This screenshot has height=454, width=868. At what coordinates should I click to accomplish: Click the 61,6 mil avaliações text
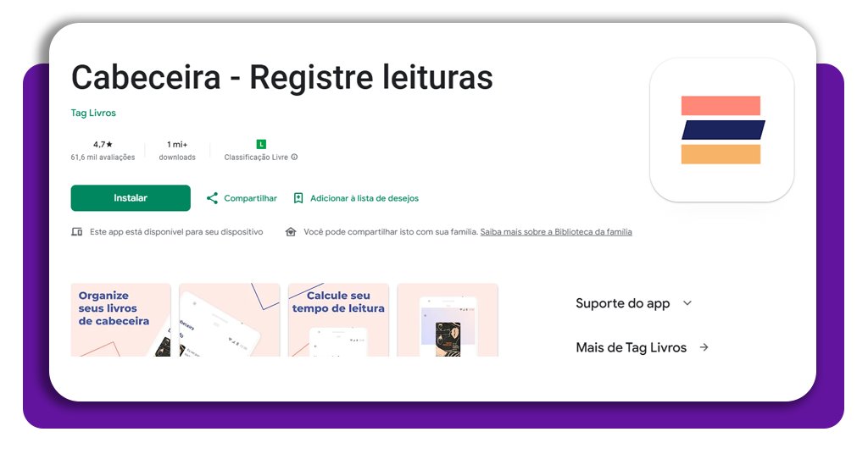(103, 157)
